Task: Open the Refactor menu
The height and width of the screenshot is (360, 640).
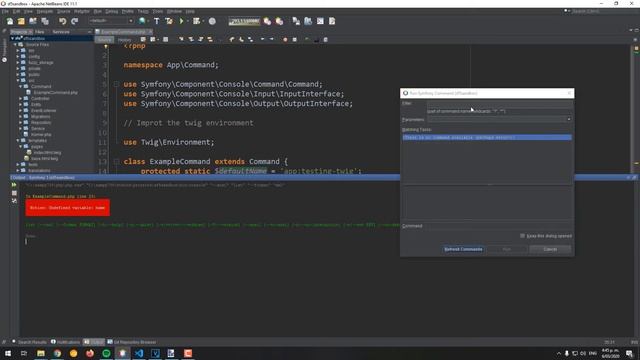Action: point(82,11)
